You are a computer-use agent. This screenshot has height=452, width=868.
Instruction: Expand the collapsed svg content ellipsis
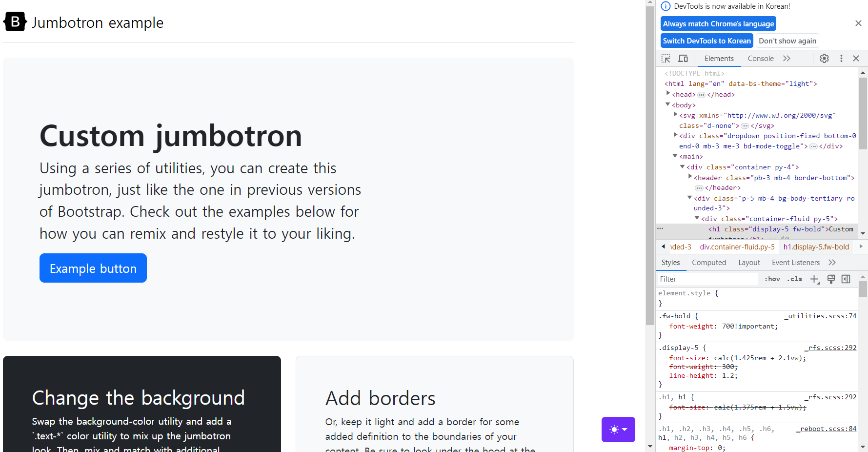click(745, 126)
